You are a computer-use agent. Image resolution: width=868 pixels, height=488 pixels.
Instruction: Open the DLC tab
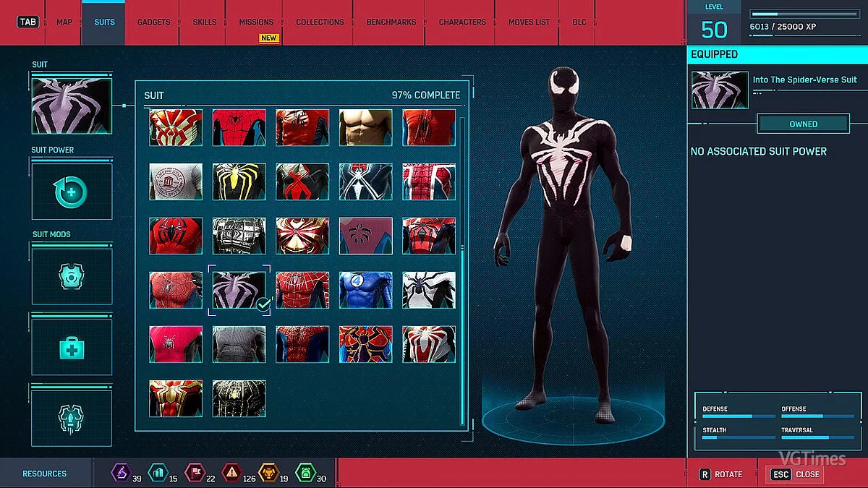pyautogui.click(x=579, y=22)
